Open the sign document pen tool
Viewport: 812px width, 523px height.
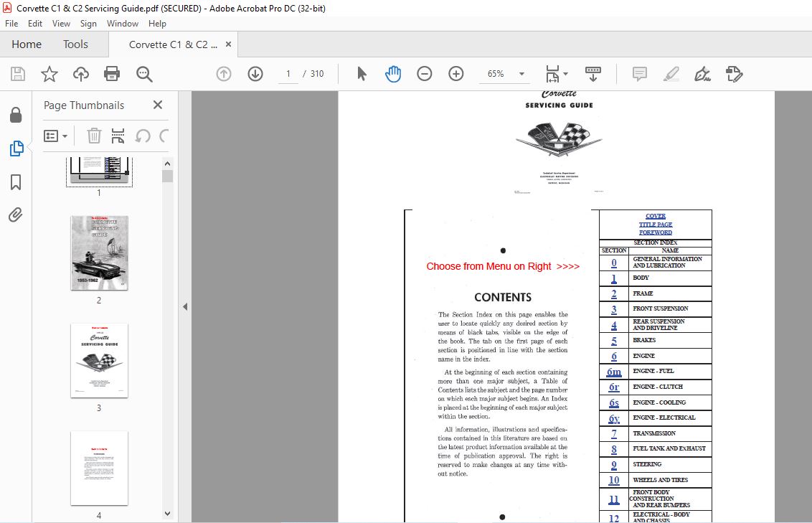coord(702,74)
